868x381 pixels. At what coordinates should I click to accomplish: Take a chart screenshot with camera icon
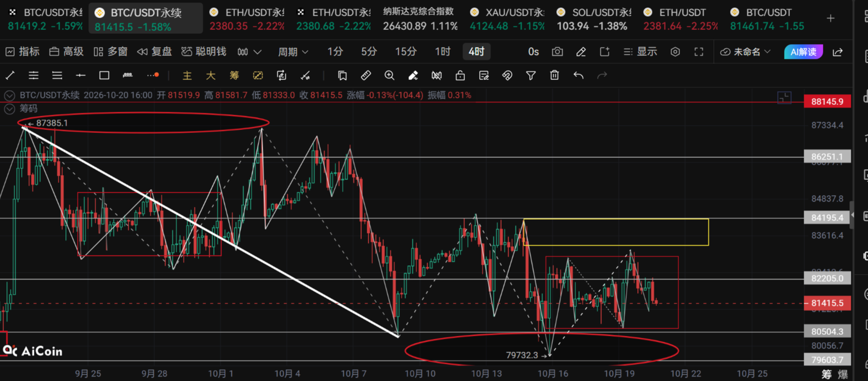tap(557, 52)
